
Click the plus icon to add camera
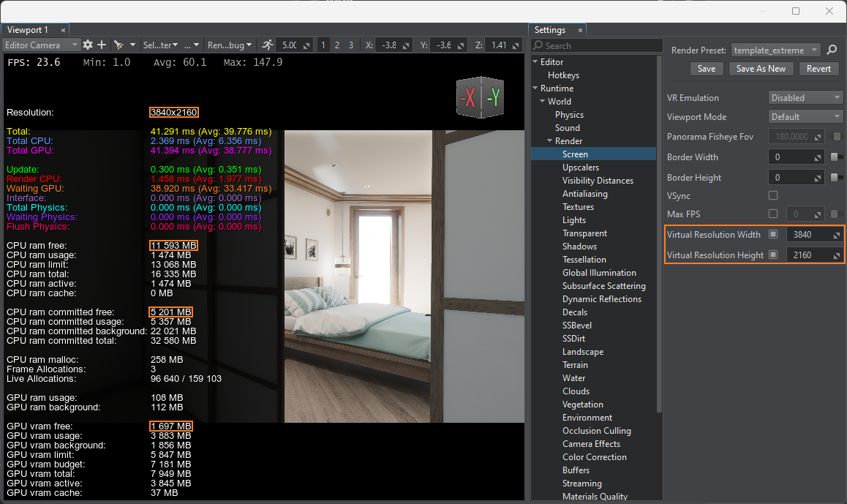(x=102, y=45)
